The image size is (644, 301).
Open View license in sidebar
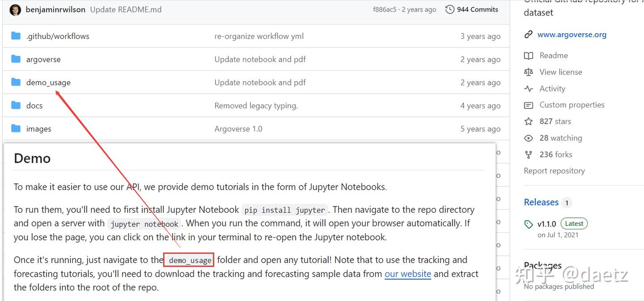(x=561, y=72)
